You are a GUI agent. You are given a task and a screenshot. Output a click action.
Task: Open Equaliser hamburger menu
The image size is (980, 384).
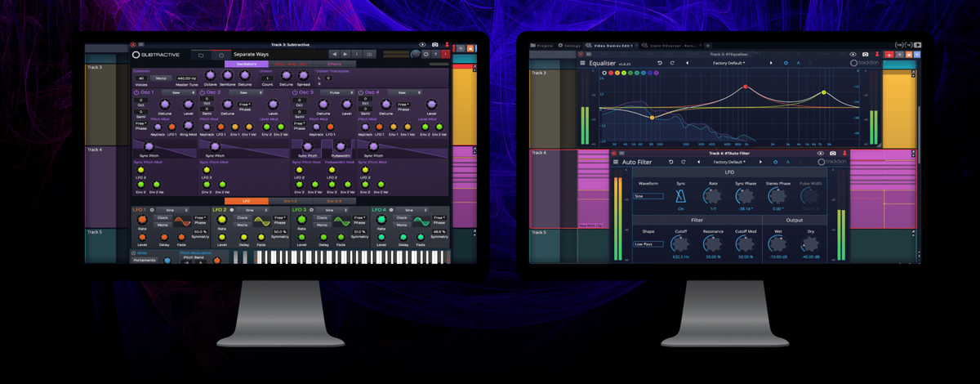tap(582, 63)
